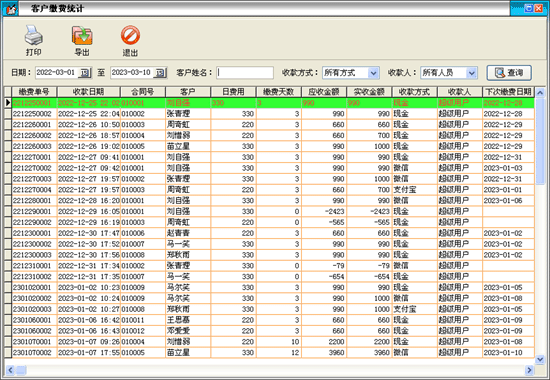550x380 pixels.
Task: Click the 实收金额 column header
Action: point(369,92)
